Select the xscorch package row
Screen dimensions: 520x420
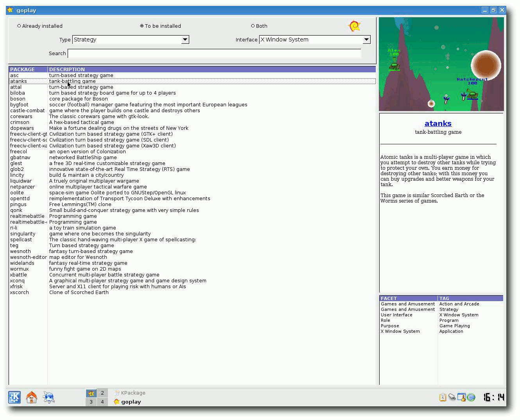pos(192,293)
